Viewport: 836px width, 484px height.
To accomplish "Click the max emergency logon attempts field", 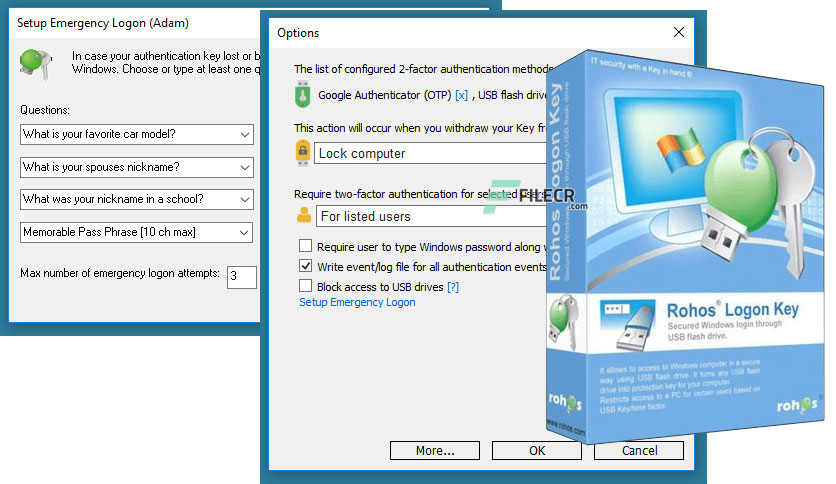I will [x=242, y=277].
